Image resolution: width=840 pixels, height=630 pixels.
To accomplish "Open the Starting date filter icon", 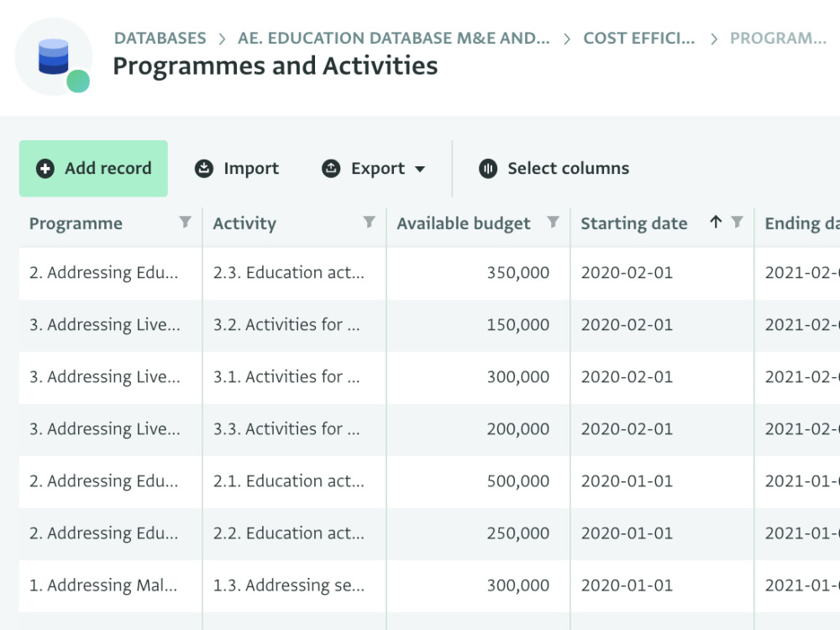I will (738, 223).
